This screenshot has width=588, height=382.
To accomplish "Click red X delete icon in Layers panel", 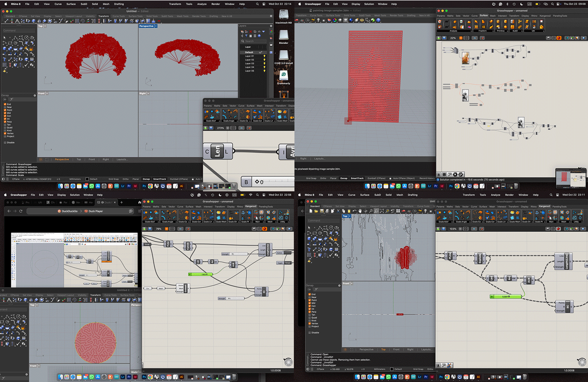I will click(x=250, y=31).
